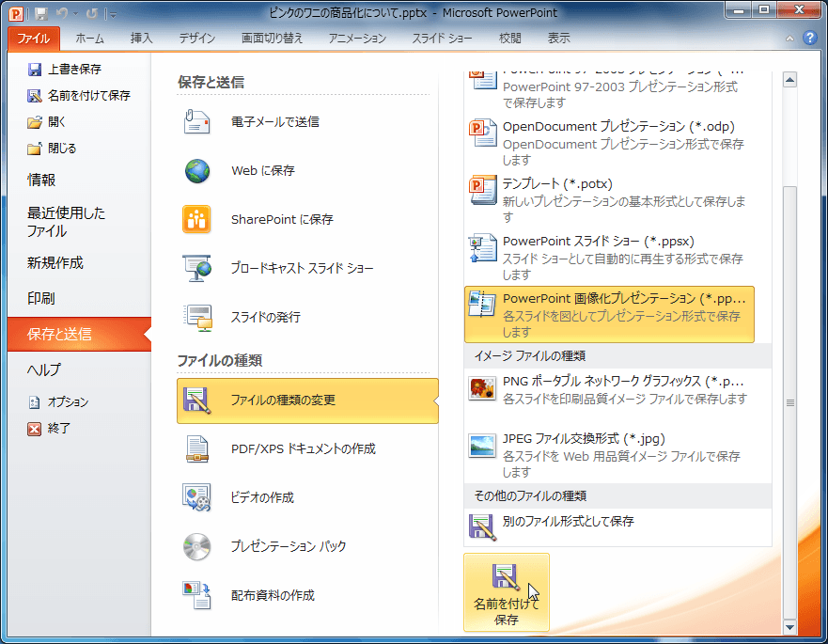Click the file type list scroll-down arrow
This screenshot has width=828, height=644.
[x=790, y=628]
